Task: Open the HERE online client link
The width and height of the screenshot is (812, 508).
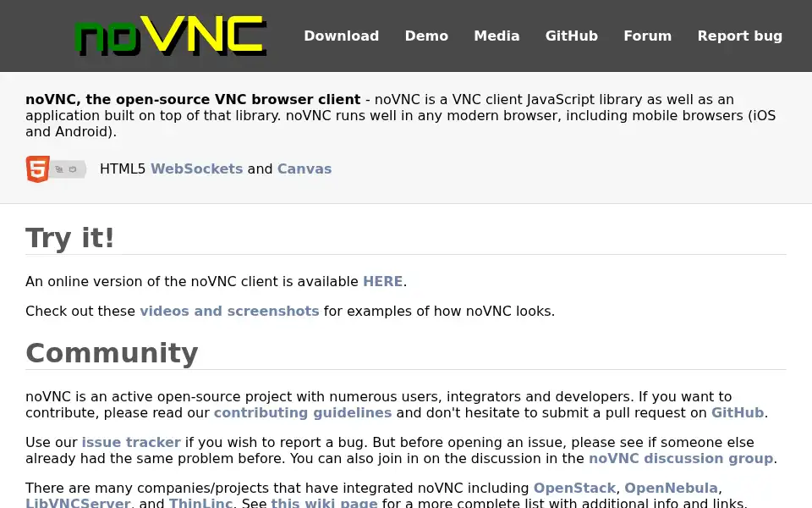Action: 382,281
